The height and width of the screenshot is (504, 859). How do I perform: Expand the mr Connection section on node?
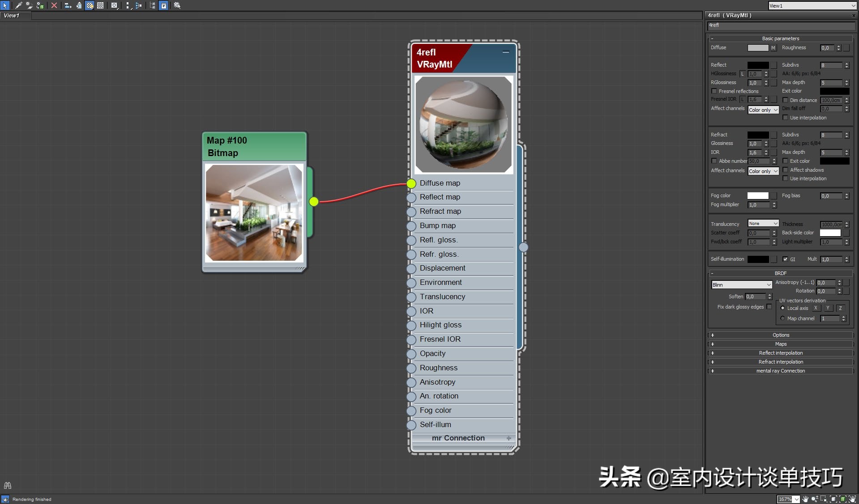coord(509,438)
